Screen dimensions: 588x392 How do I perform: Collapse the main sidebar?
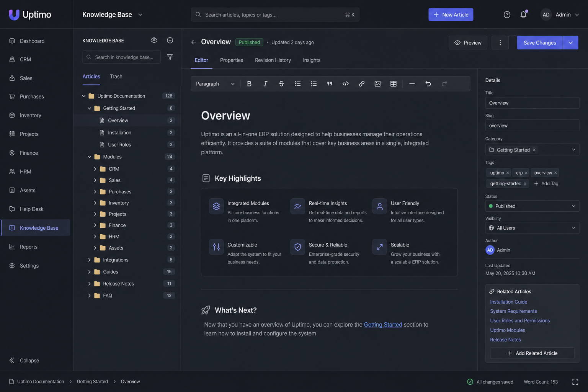click(24, 360)
